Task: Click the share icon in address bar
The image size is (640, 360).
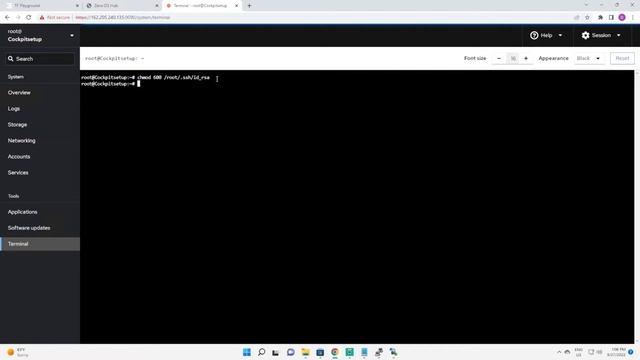Action: (x=577, y=18)
